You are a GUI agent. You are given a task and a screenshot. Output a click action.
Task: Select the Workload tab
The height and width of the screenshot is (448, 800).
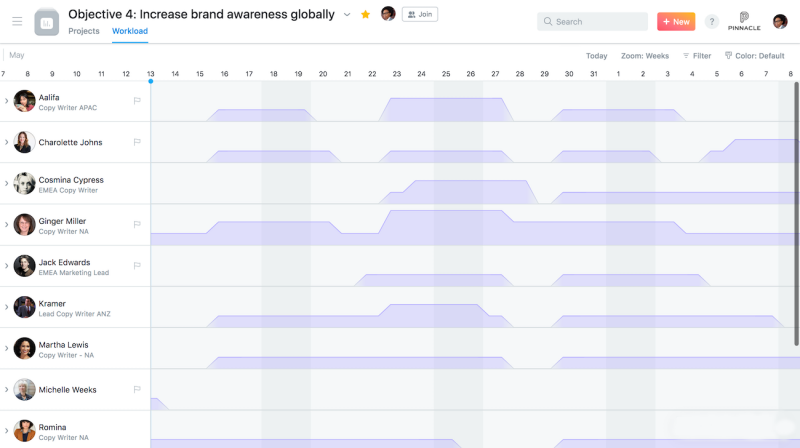(x=130, y=31)
